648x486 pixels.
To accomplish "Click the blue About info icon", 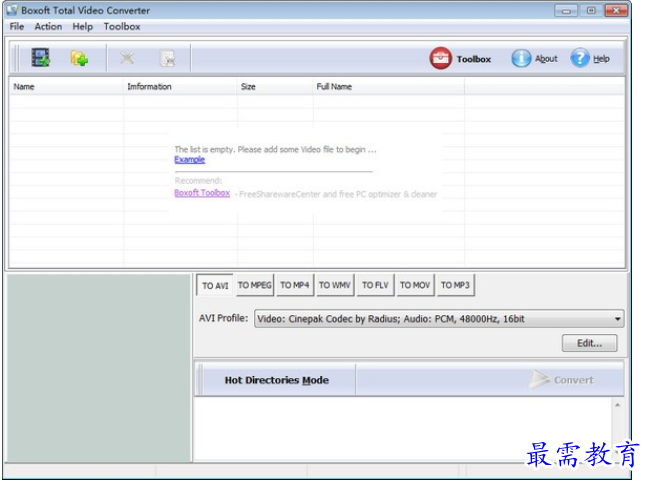I will [521, 58].
